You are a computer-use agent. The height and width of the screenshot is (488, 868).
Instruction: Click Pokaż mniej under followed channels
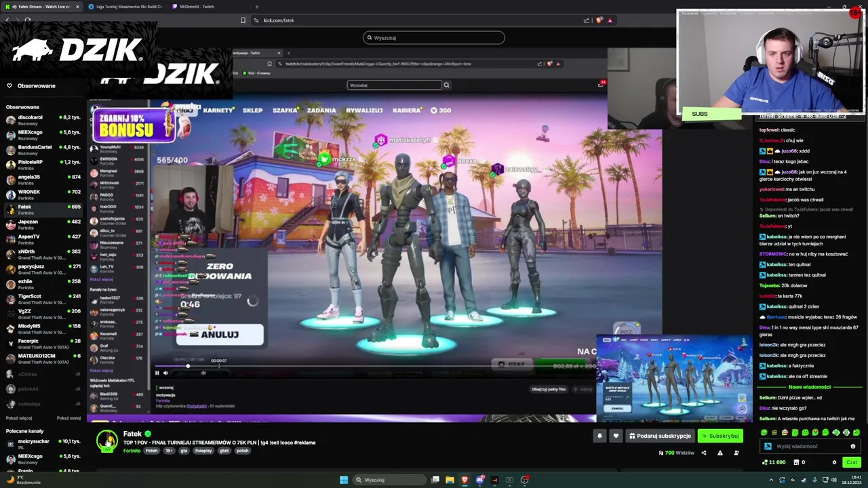point(68,418)
